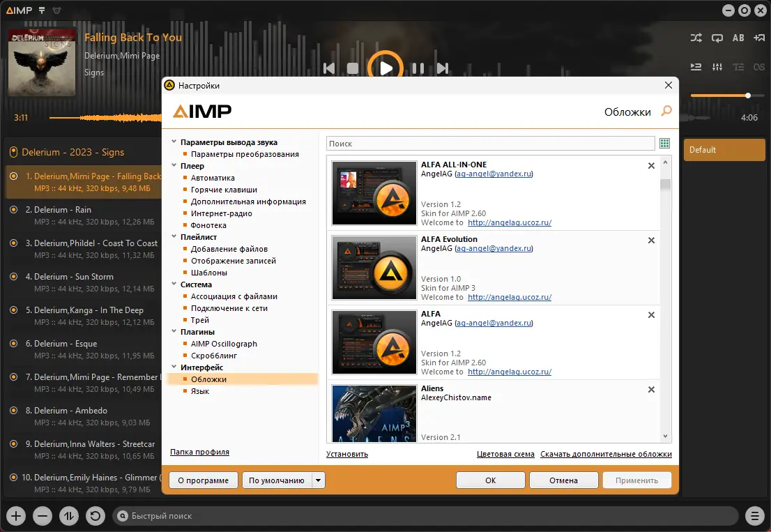Viewport: 771px width, 532px height.
Task: Click the album cover thumbnail Delerium Signs
Action: tap(42, 63)
